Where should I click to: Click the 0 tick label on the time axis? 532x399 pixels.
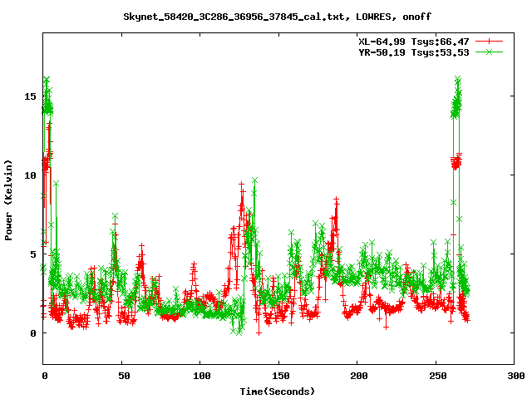(43, 376)
